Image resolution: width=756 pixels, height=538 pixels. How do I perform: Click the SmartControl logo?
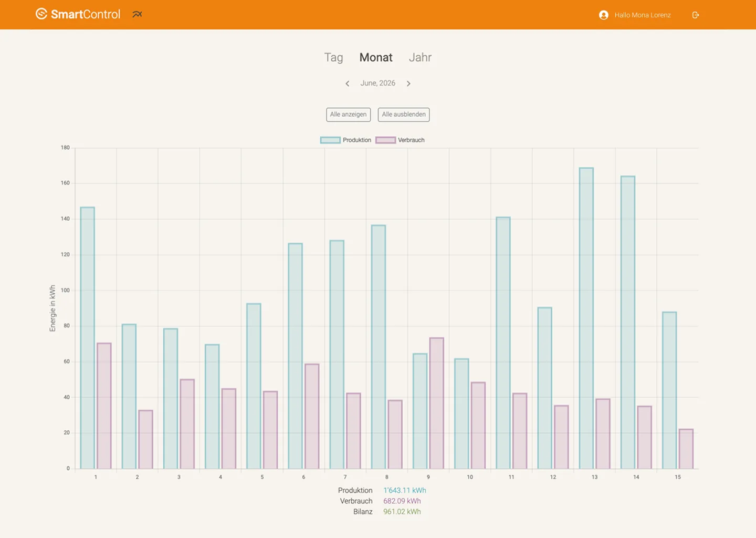click(78, 14)
